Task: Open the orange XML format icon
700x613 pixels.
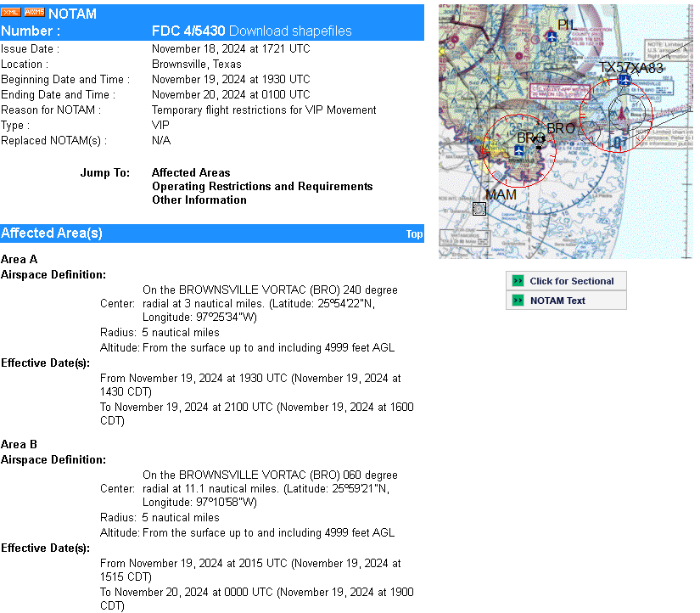Action: click(11, 12)
